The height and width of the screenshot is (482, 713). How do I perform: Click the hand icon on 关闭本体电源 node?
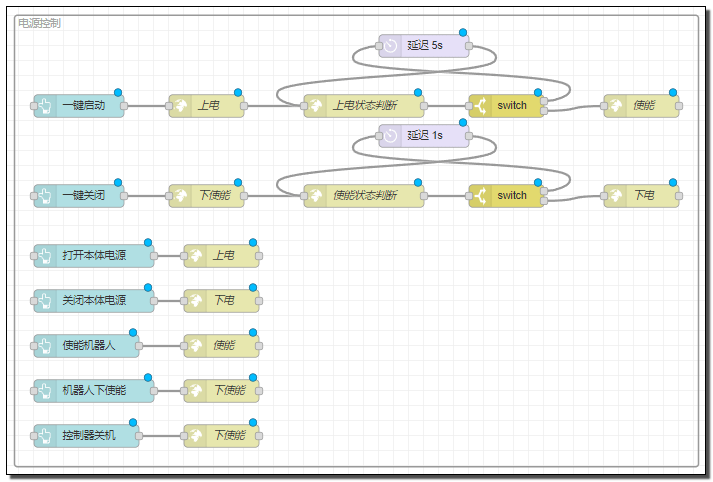tap(45, 301)
